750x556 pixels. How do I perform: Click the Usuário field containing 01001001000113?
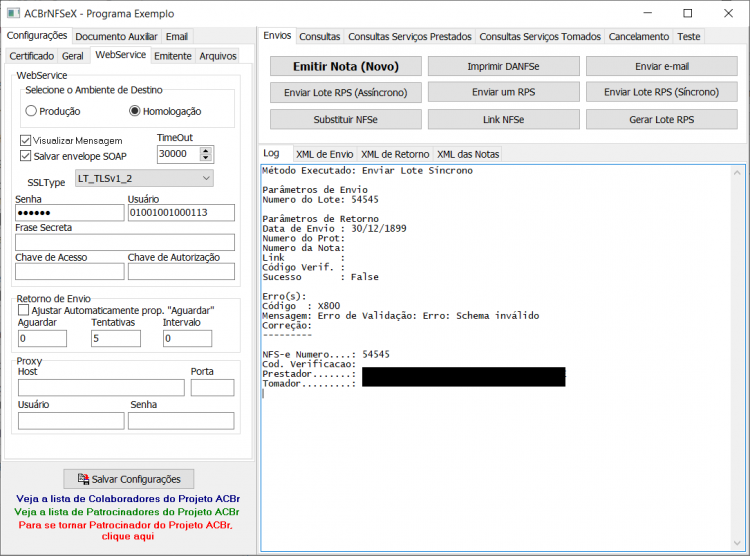[181, 212]
